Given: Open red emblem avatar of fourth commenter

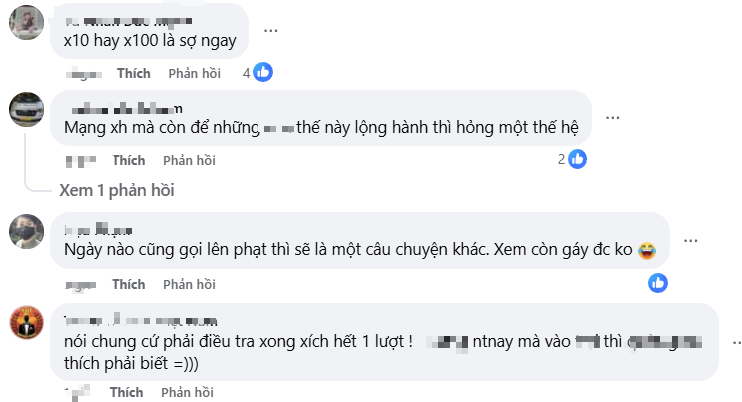Looking at the screenshot, I should tap(25, 322).
